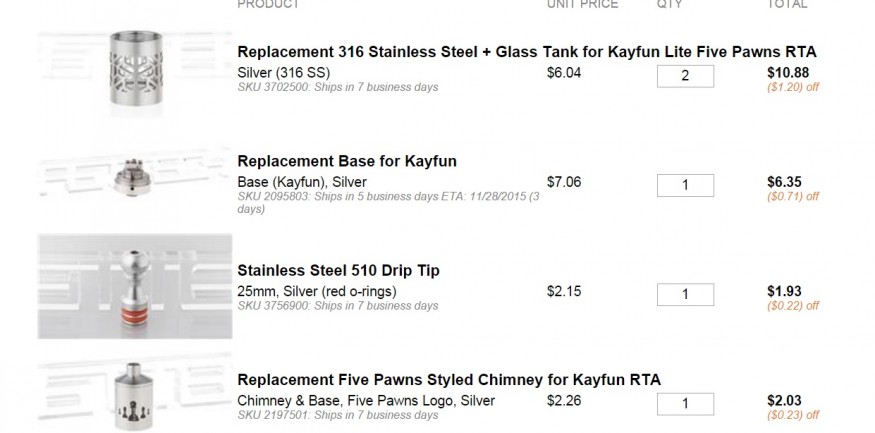
Task: Open the Stainless Steel 510 Drip Tip link
Action: coord(338,271)
